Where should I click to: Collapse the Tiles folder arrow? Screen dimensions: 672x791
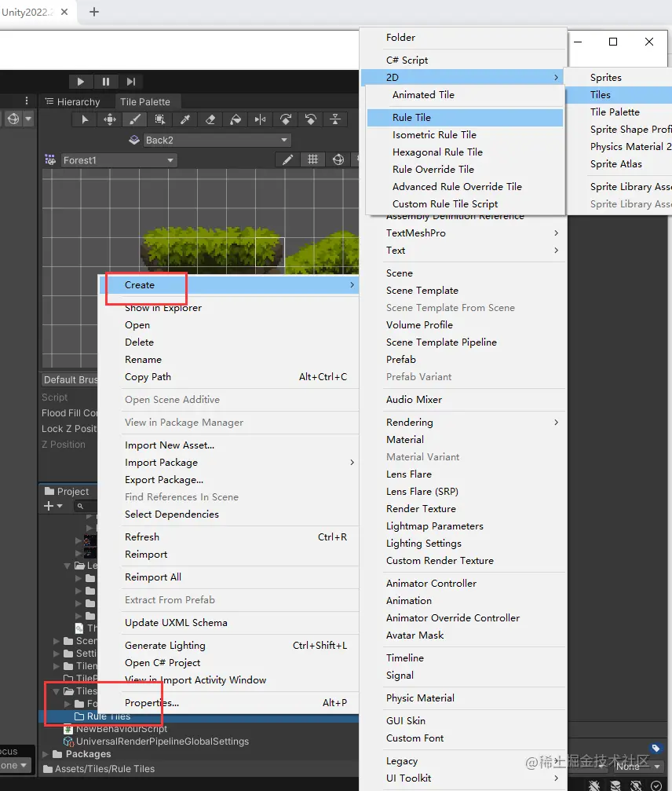pyautogui.click(x=57, y=691)
